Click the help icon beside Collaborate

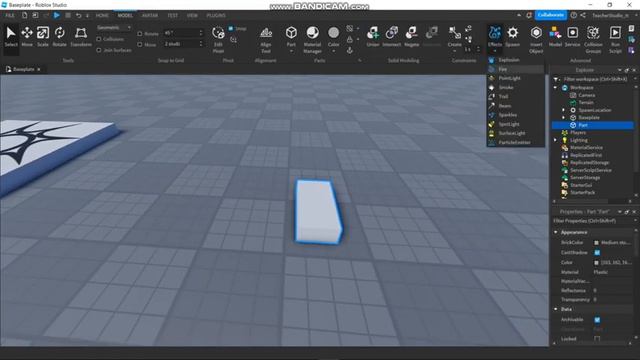tap(573, 15)
